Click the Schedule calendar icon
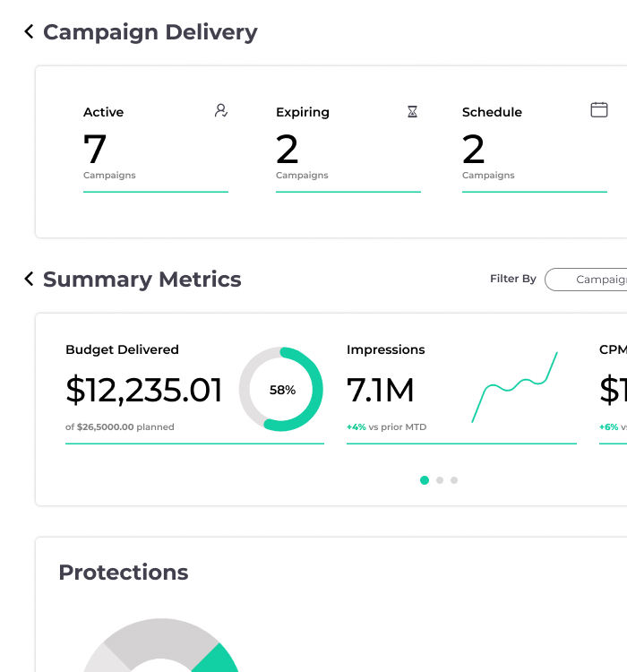Image resolution: width=627 pixels, height=672 pixels. tap(598, 109)
